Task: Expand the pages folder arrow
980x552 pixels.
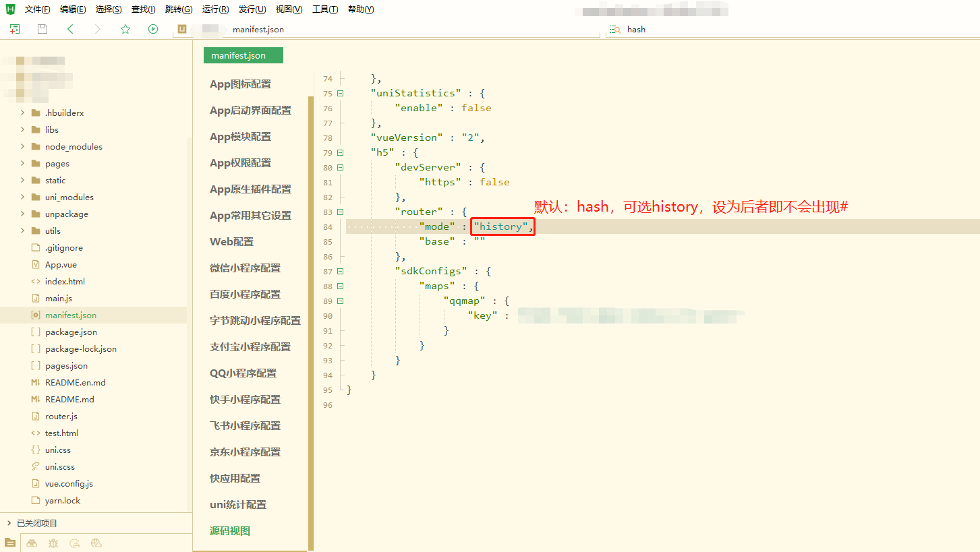Action: 22,164
